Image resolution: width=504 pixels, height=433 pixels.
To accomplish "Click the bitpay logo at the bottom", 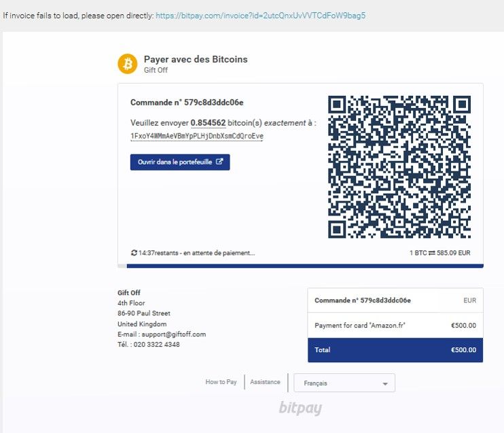I will 300,408.
